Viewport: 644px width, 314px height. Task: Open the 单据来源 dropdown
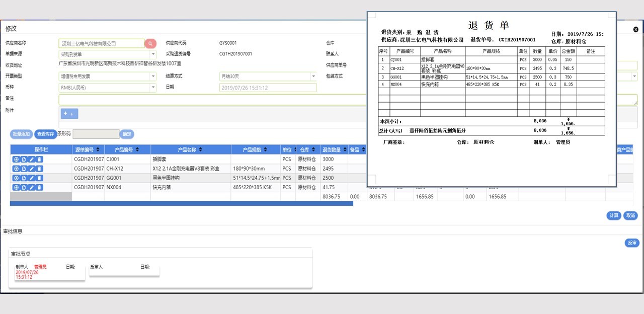[x=108, y=54]
